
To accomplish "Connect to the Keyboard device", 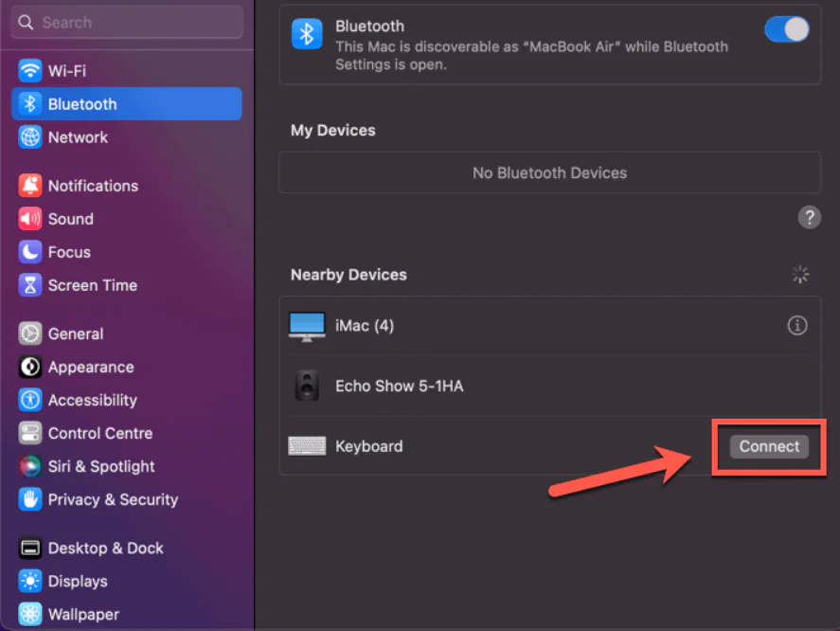I will 769,446.
